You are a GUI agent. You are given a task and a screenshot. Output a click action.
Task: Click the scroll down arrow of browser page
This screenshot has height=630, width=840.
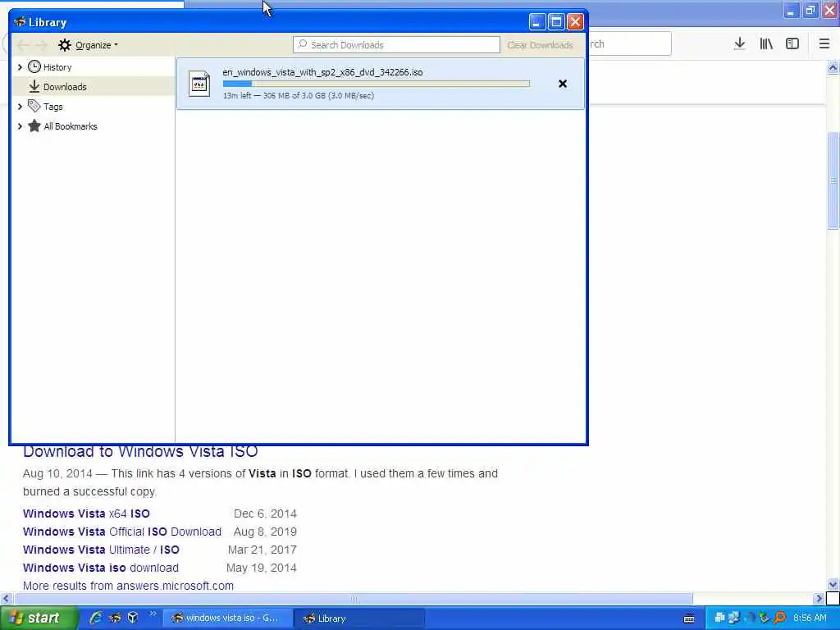tap(833, 584)
